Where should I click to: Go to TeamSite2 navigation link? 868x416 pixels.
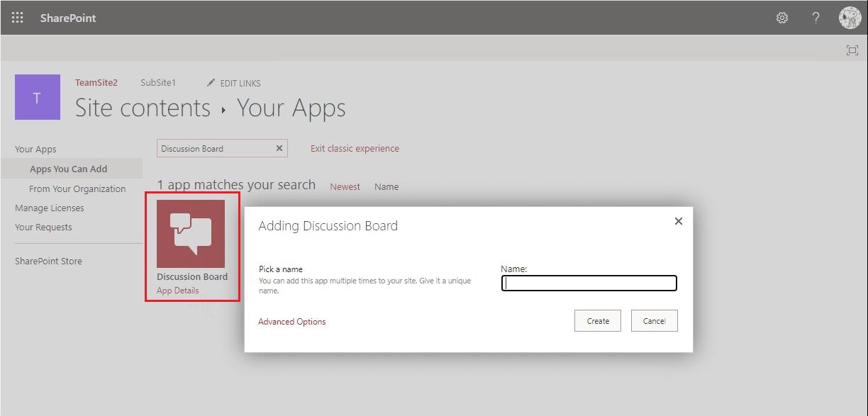point(96,83)
